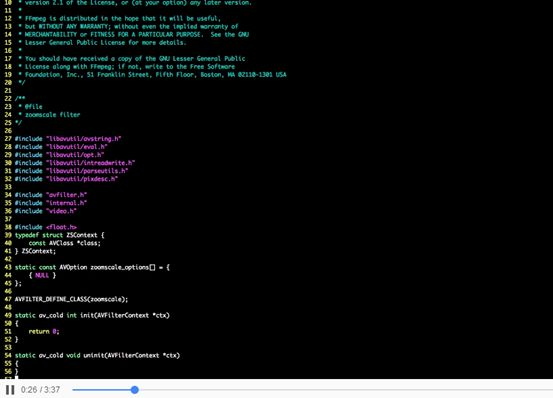Click the "You should have received a copy" line

click(x=132, y=59)
